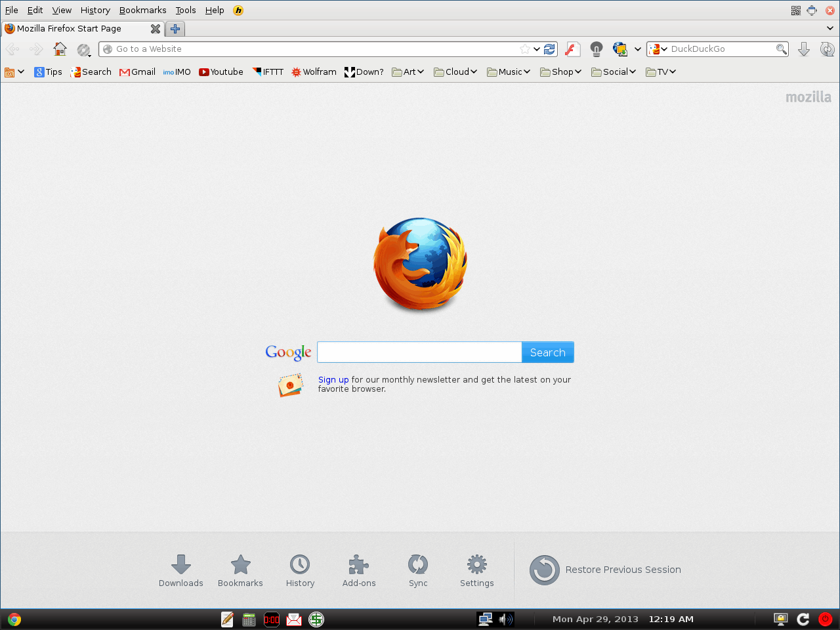Open the list all tabs dropdown

pyautogui.click(x=830, y=28)
